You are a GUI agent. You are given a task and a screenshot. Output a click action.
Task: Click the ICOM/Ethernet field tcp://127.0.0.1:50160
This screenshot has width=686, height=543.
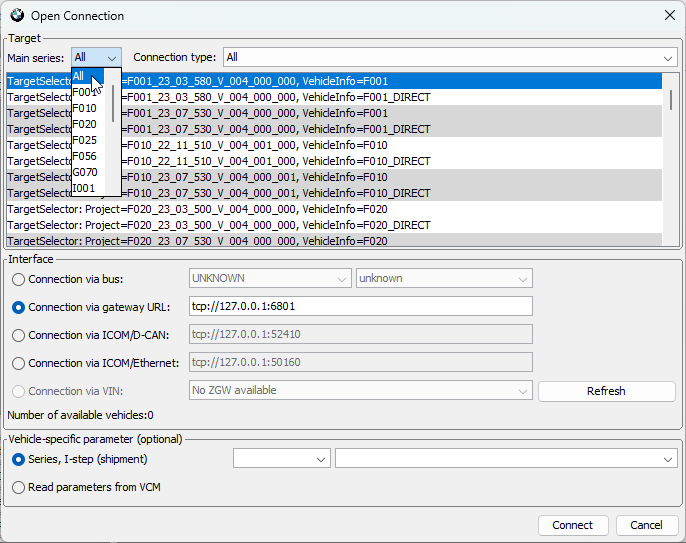coord(360,362)
